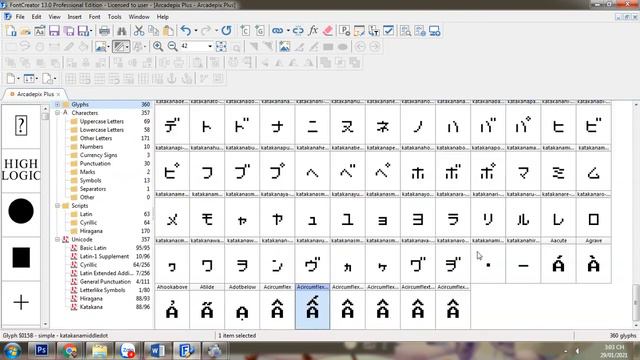Image resolution: width=640 pixels, height=360 pixels.
Task: Collapse the Unicode tree node
Action: [57, 240]
